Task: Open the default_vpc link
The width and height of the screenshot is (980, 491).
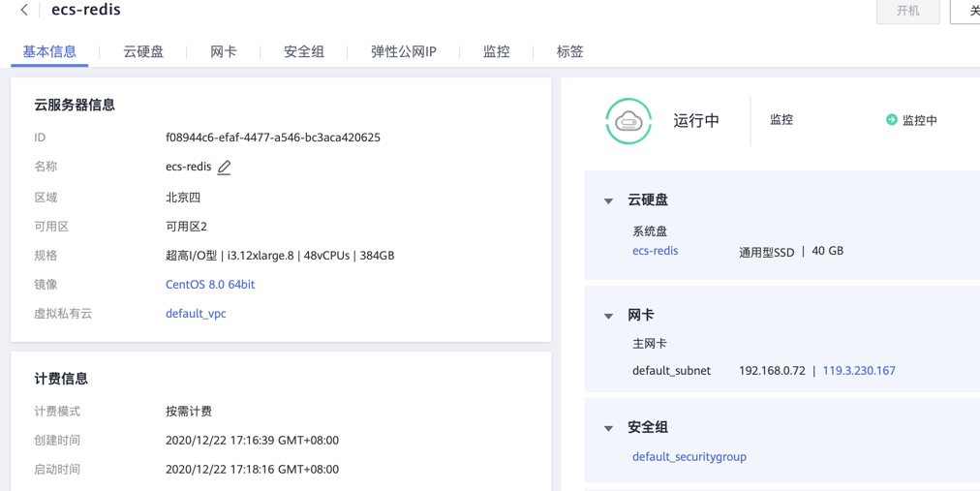Action: (196, 314)
